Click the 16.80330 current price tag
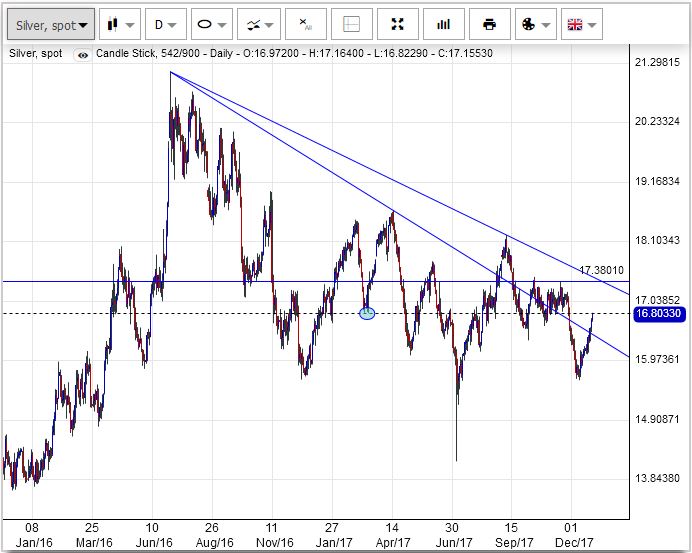This screenshot has width=692, height=553. tap(659, 314)
